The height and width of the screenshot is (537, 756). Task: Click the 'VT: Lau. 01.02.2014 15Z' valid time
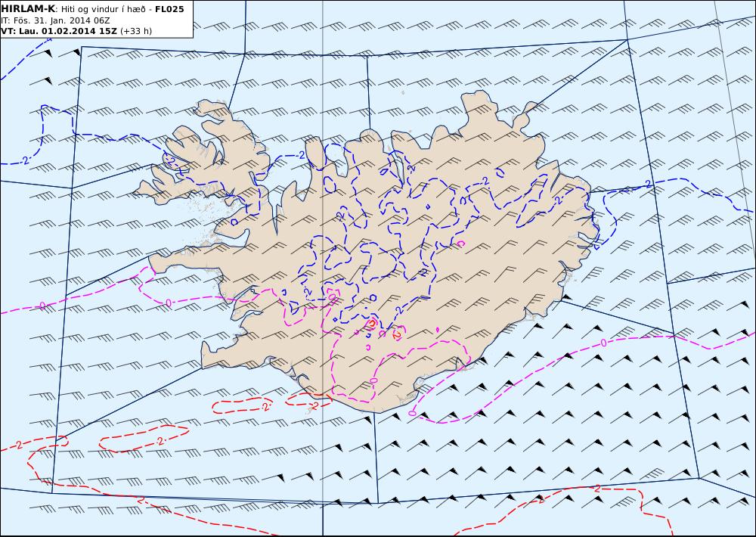(59, 31)
